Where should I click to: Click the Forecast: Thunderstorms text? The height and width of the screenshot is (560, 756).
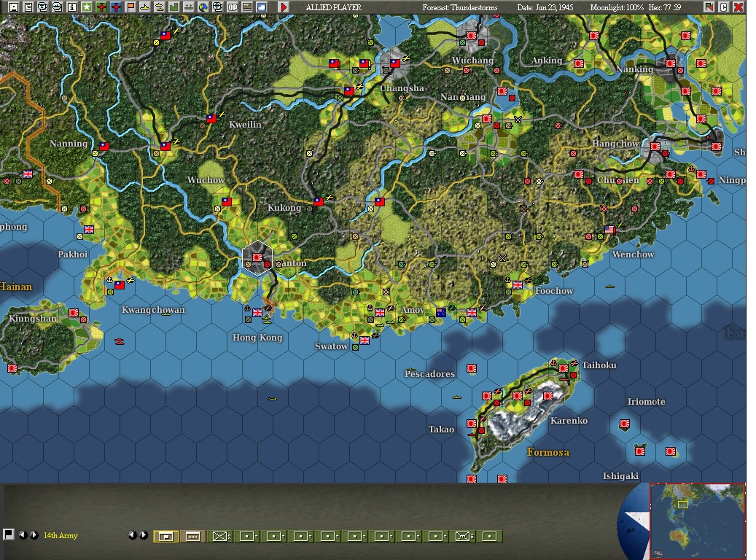[459, 7]
